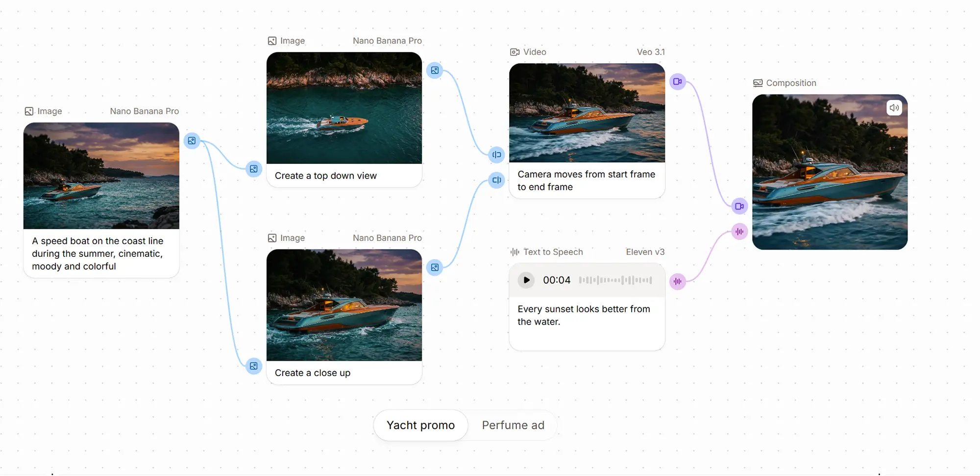Screen dimensions: 980x476
Task: Click the end frame input port on the Video node
Action: pyautogui.click(x=496, y=180)
